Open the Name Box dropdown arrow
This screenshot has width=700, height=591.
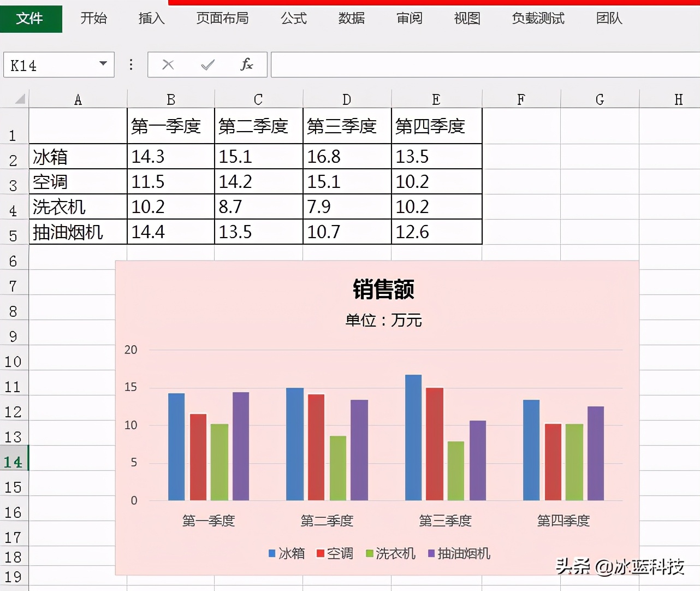coord(103,64)
